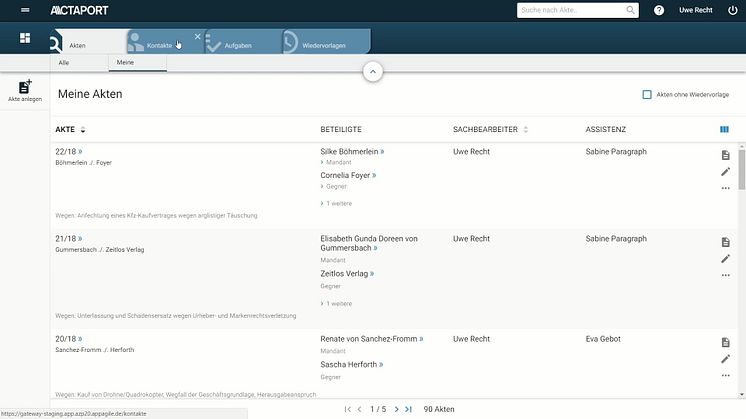Open more options for Akte 20/18
The width and height of the screenshot is (746, 419).
(725, 376)
